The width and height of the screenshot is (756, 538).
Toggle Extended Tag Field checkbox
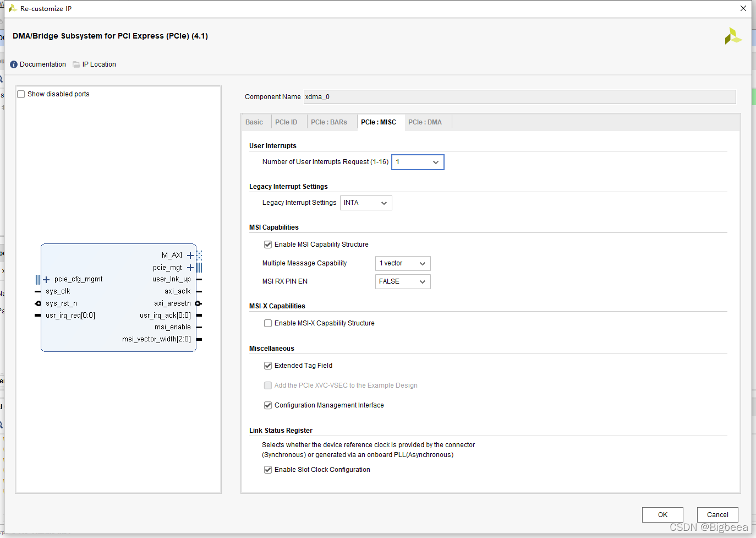(268, 366)
